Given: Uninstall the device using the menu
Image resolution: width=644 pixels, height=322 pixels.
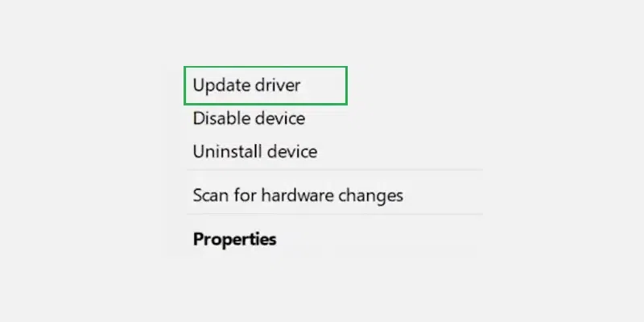Looking at the screenshot, I should (x=255, y=151).
